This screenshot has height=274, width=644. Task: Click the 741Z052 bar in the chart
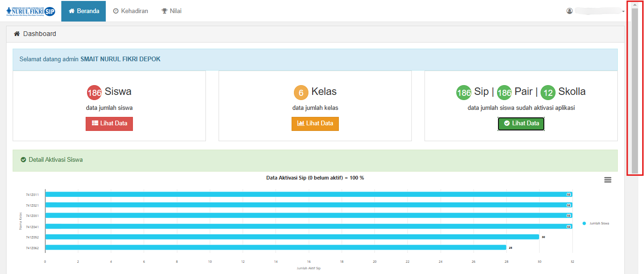292,237
